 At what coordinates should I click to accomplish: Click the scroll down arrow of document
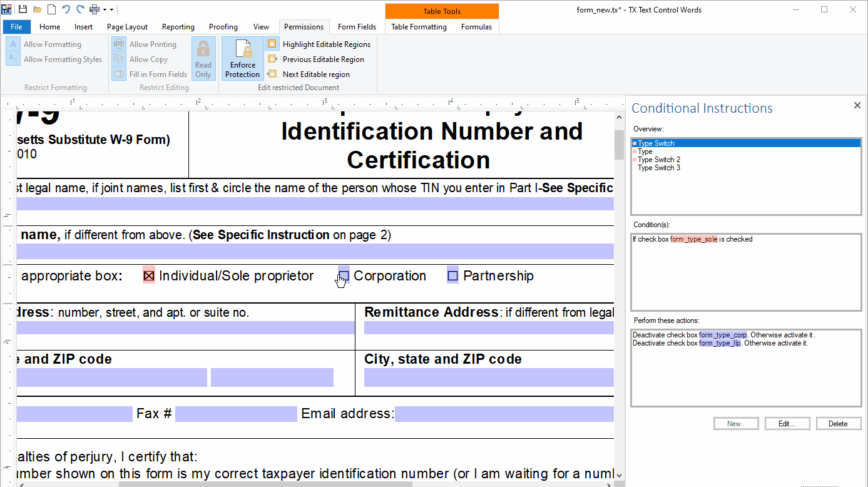(620, 475)
